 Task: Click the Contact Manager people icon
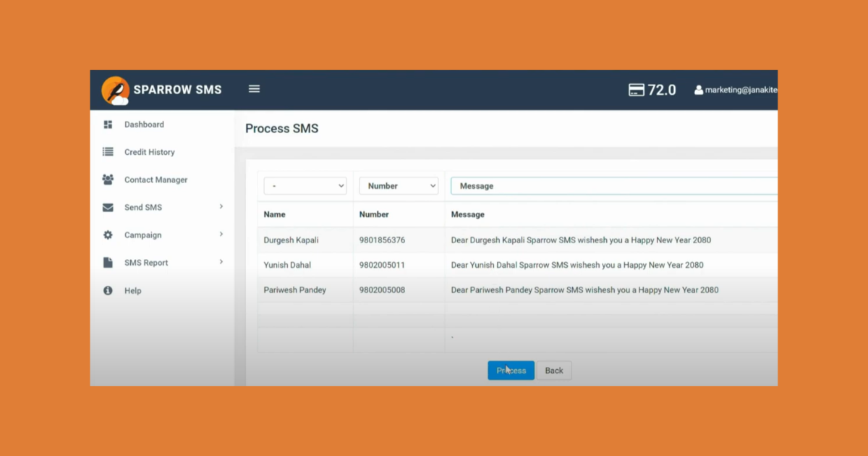108,180
